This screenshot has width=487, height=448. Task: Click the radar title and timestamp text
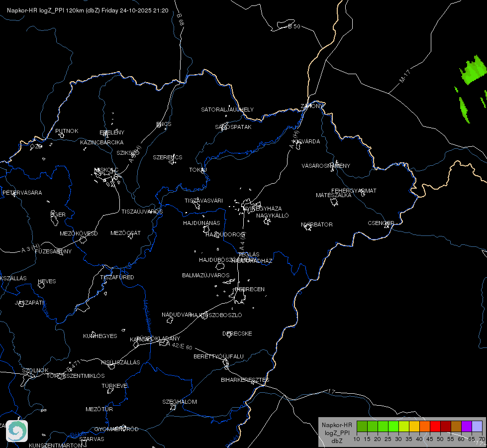[x=88, y=10]
